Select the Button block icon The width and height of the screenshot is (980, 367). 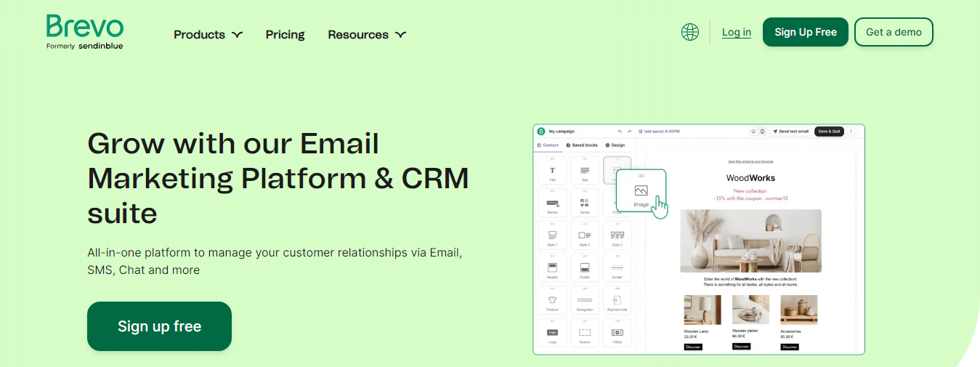pyautogui.click(x=552, y=203)
